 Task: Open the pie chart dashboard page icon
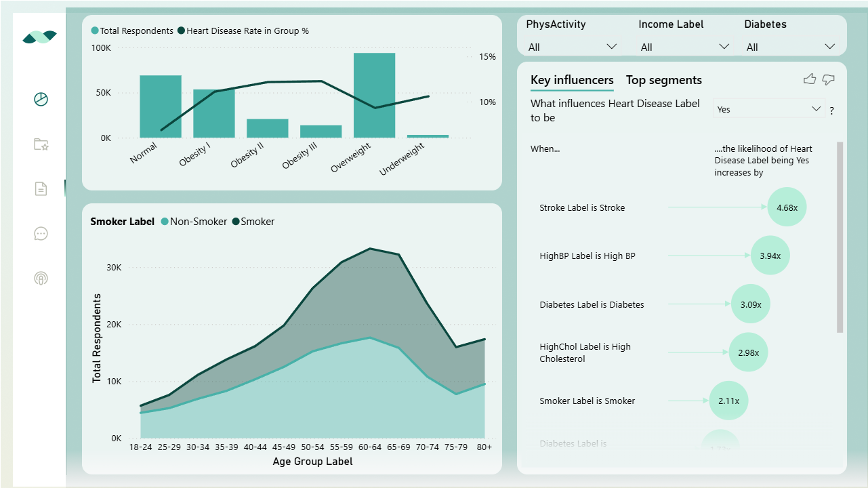pos(41,100)
